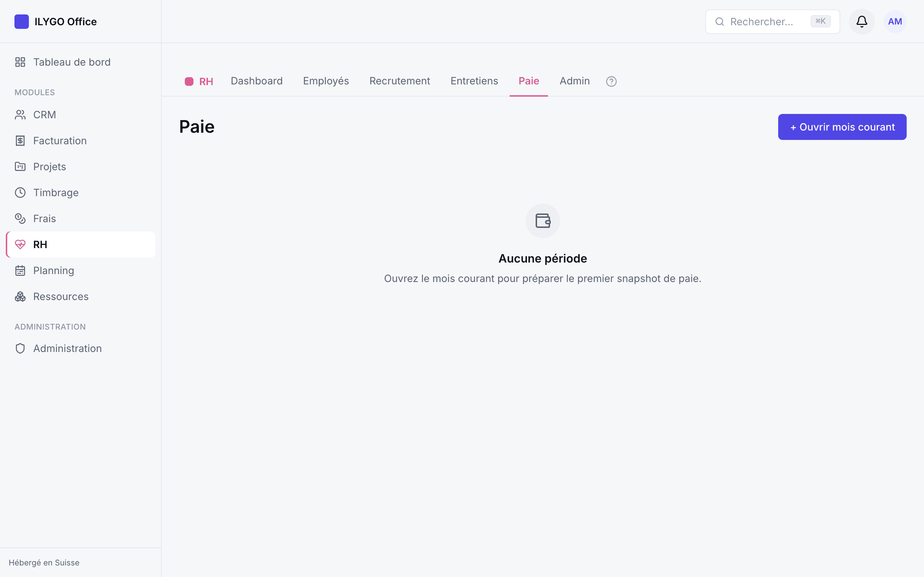Click the ILYGO Office logo square
Screen dimensions: 924x577
click(x=21, y=21)
